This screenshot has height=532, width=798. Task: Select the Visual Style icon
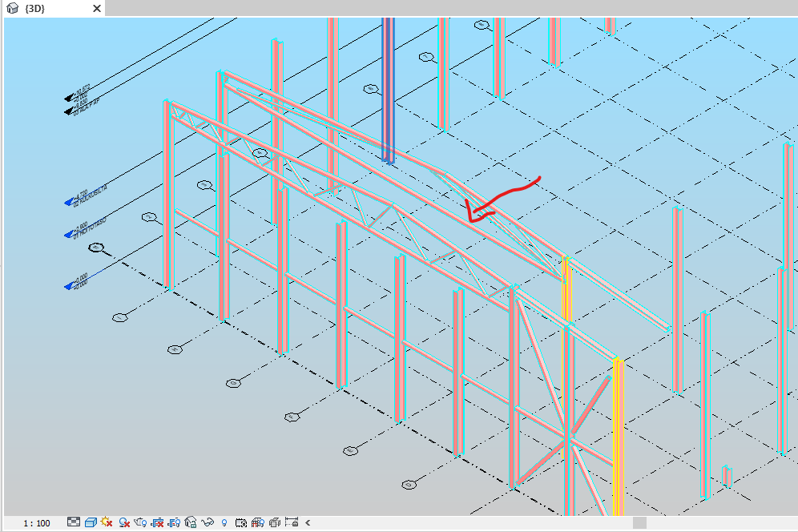click(x=90, y=522)
